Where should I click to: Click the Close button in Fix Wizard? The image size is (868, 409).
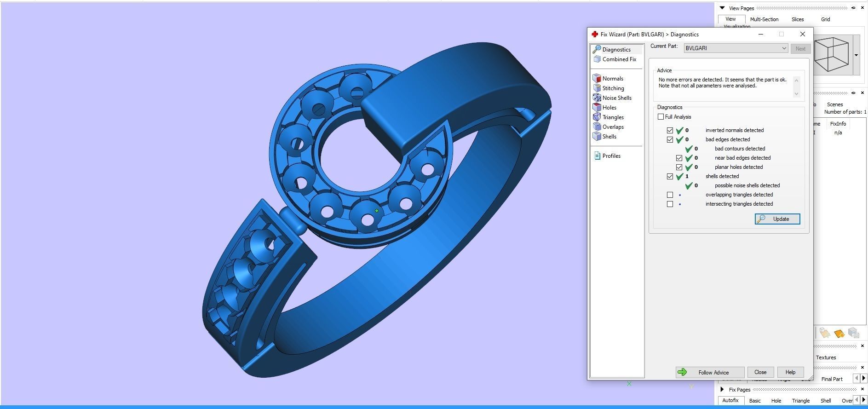tap(760, 372)
